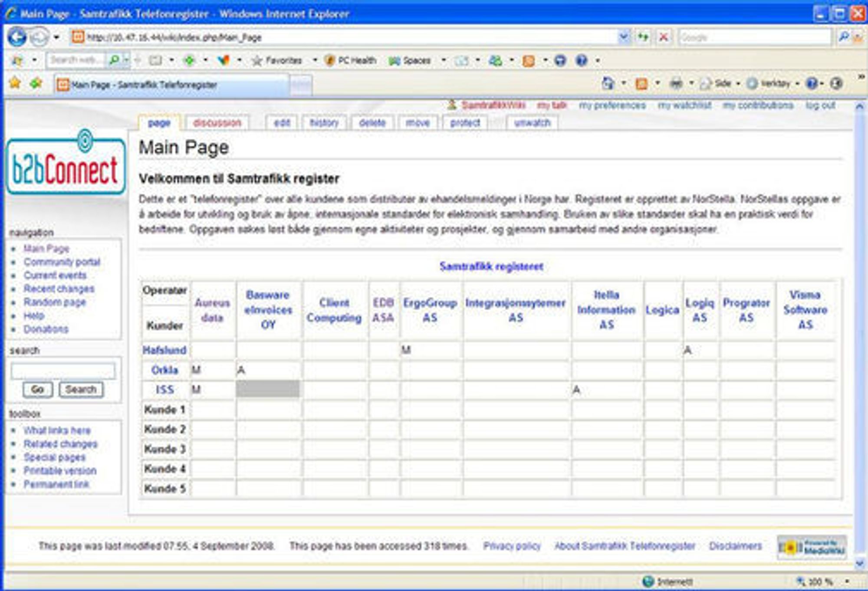The image size is (868, 591).
Task: Click the browser Forward arrow button
Action: (x=39, y=37)
